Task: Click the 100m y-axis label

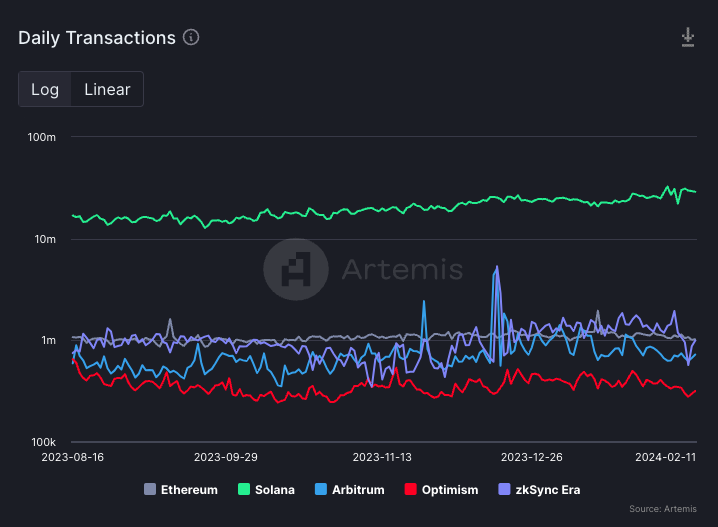Action: coord(41,137)
